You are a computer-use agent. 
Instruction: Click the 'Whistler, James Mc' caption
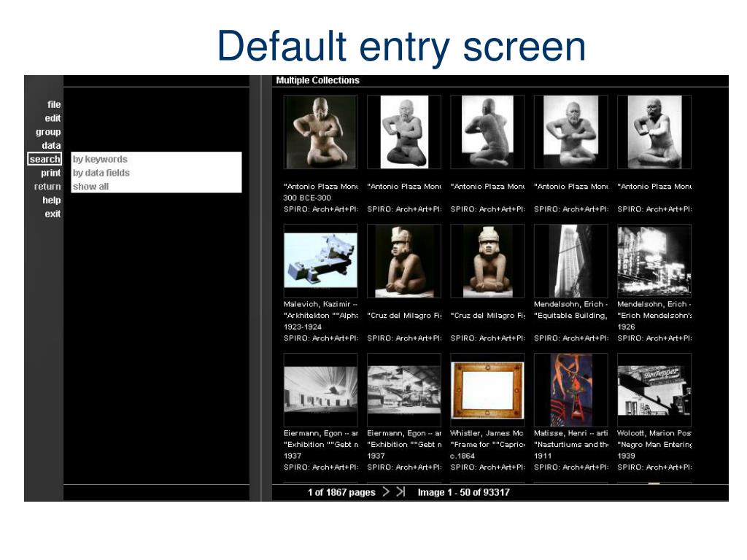487,433
